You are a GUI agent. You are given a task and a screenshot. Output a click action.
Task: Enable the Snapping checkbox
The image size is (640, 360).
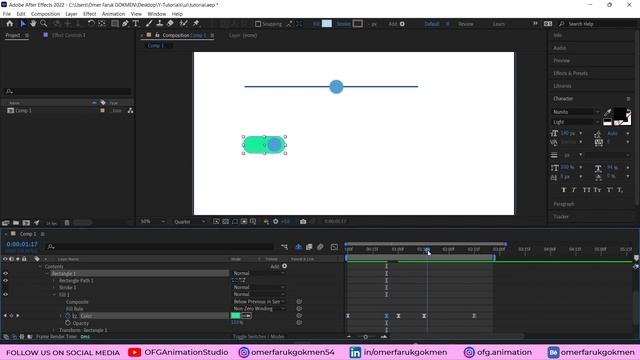pyautogui.click(x=258, y=24)
